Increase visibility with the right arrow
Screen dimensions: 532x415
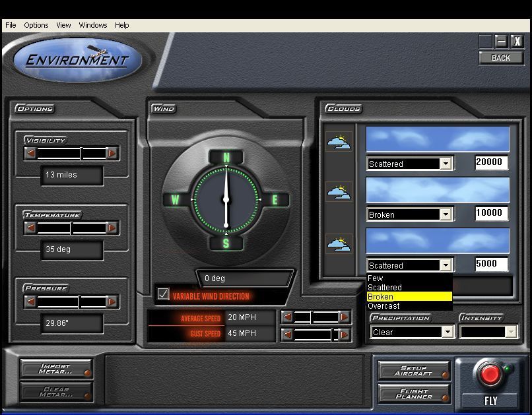tap(112, 153)
